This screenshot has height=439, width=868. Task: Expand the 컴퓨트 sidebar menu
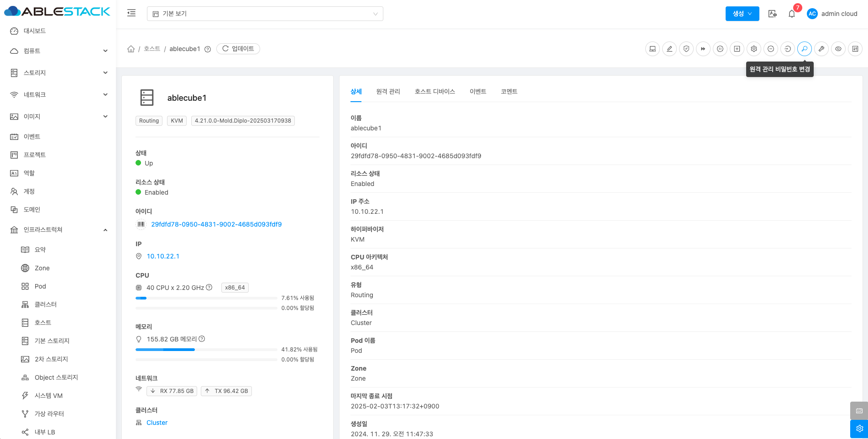(x=58, y=51)
